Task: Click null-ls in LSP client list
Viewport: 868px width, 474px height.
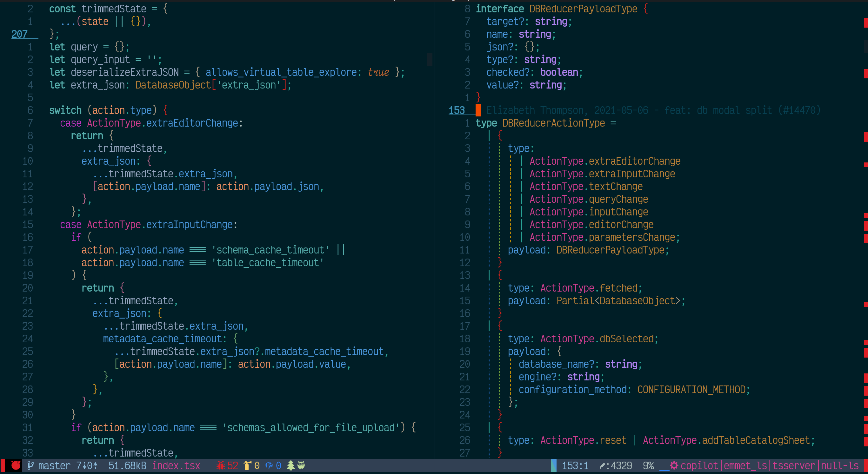Action: [840, 465]
